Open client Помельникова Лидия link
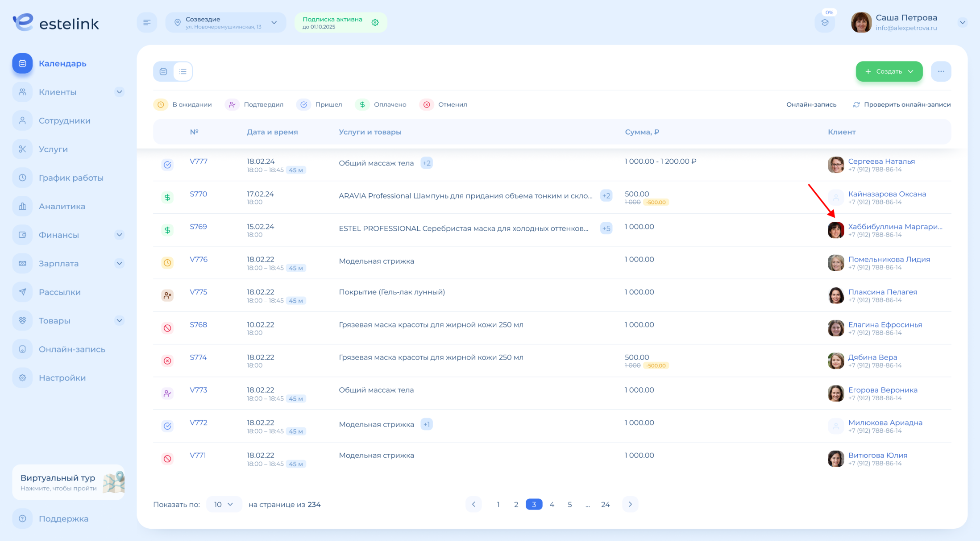 click(889, 259)
